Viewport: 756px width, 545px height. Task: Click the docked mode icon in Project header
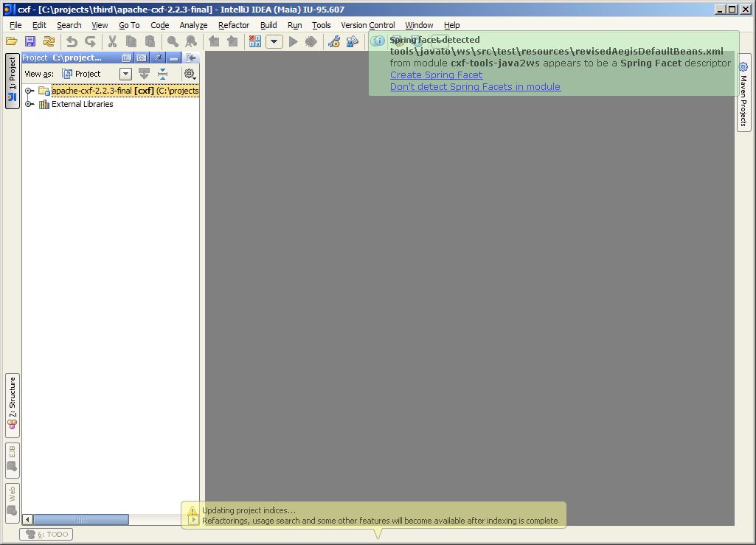pyautogui.click(x=142, y=58)
